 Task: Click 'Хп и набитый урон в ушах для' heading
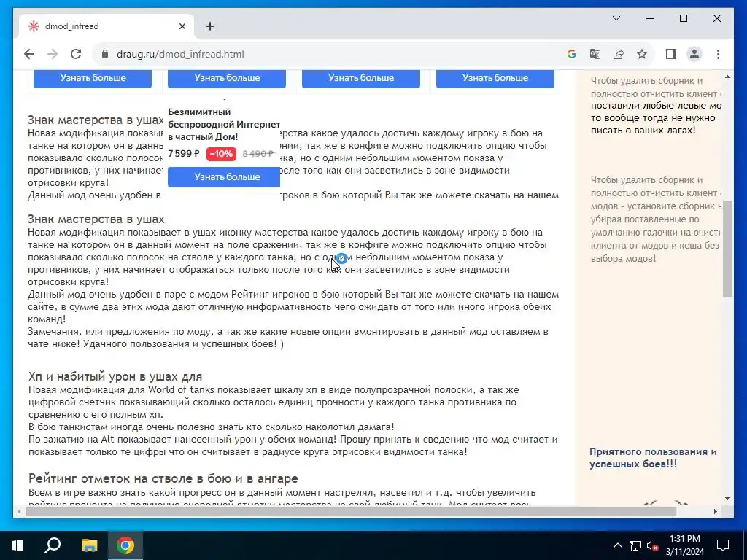(115, 376)
